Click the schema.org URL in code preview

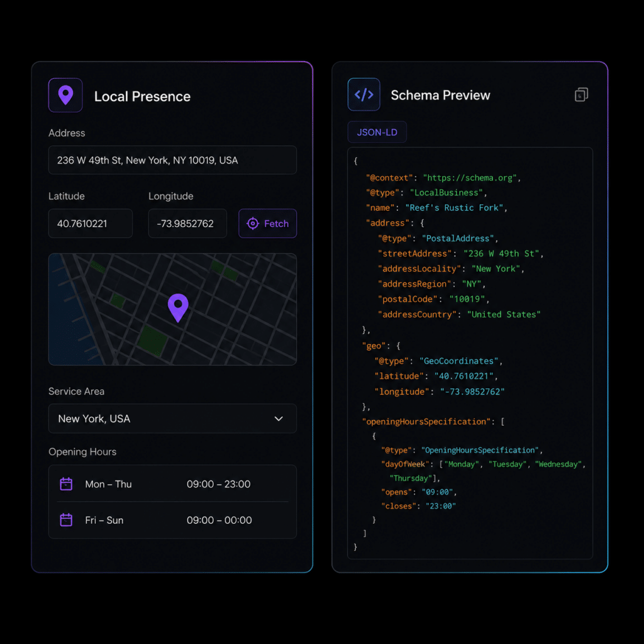(x=470, y=178)
